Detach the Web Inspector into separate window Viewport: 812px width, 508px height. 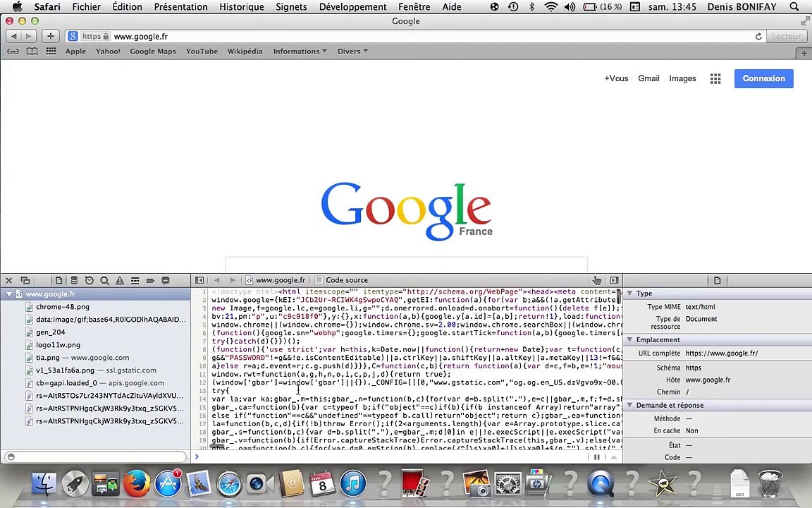click(25, 280)
